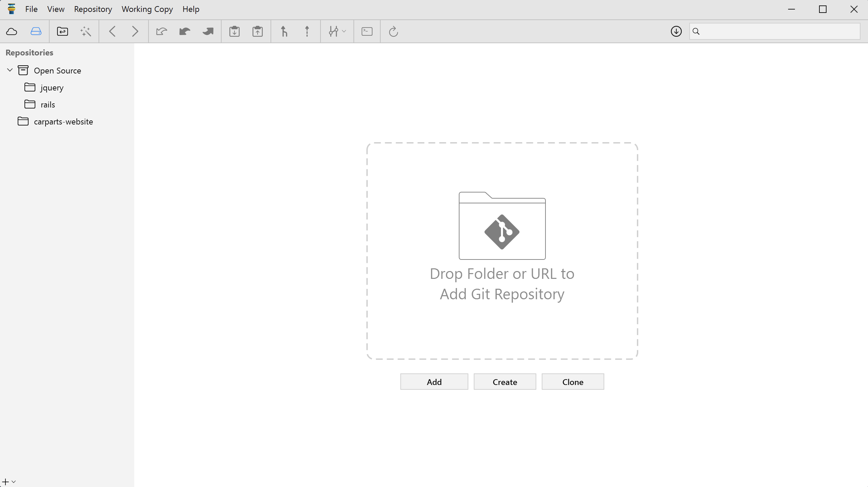Click the Clone button
Viewport: 868px width, 487px height.
[x=572, y=382]
